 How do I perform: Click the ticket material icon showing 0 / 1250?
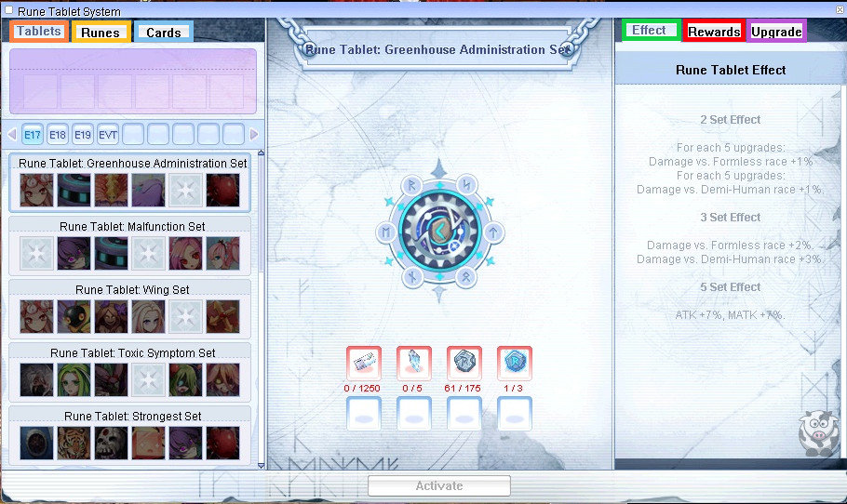point(364,364)
